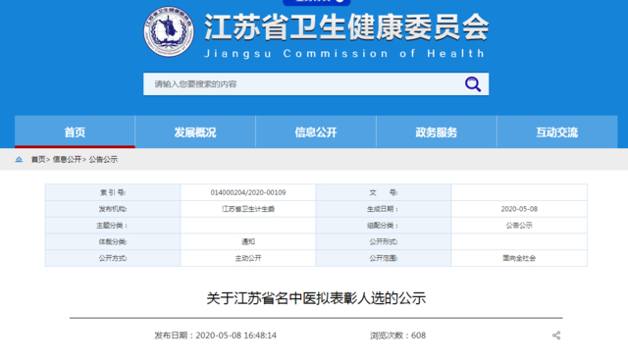The height and width of the screenshot is (364, 628).
Task: Click the publish date 2020-05-08 16:48:14
Action: click(216, 336)
